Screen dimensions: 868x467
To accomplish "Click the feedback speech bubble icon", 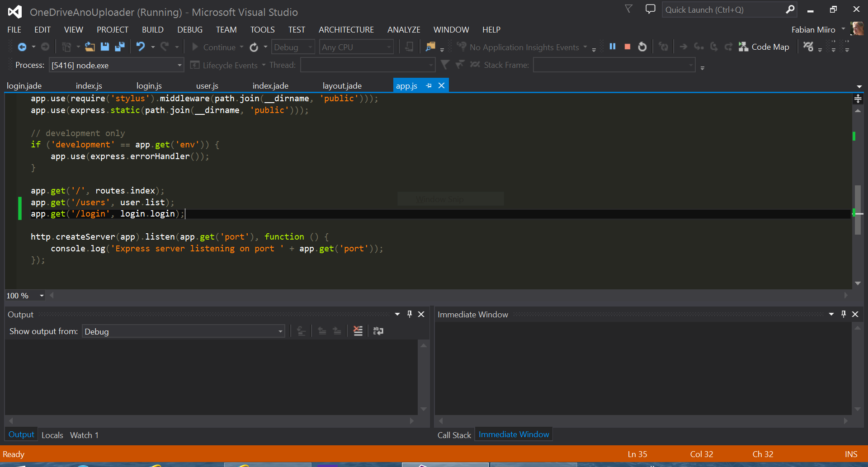I will [x=650, y=9].
